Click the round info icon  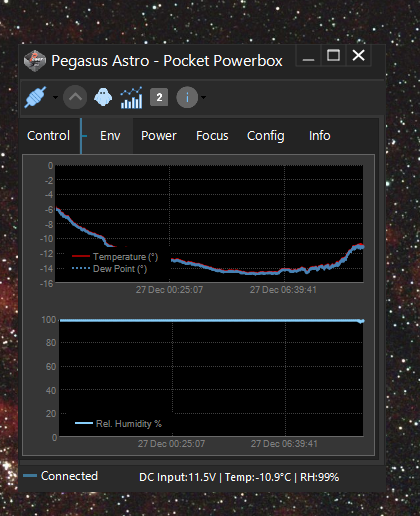coord(187,97)
